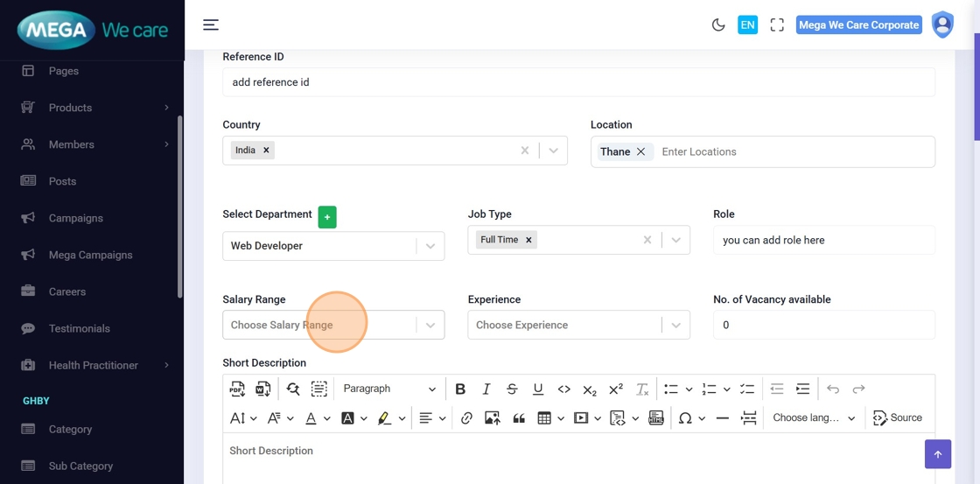Open Careers in the sidebar
This screenshot has height=484, width=980.
click(67, 291)
